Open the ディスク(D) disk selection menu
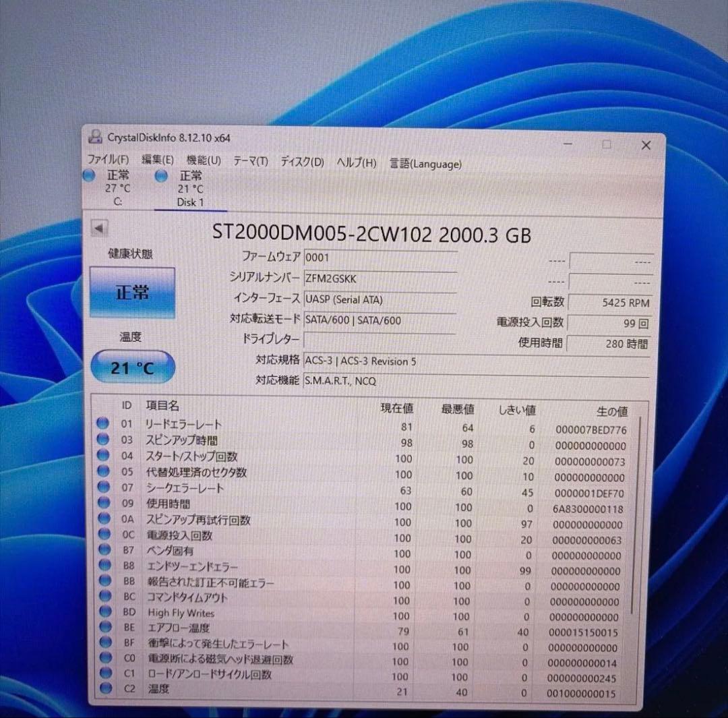The height and width of the screenshot is (718, 728). tap(301, 162)
